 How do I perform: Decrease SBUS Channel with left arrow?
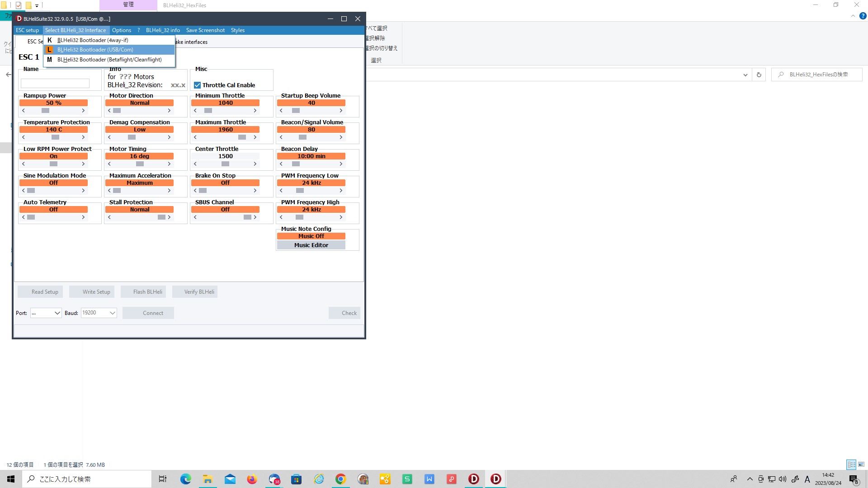tap(195, 217)
